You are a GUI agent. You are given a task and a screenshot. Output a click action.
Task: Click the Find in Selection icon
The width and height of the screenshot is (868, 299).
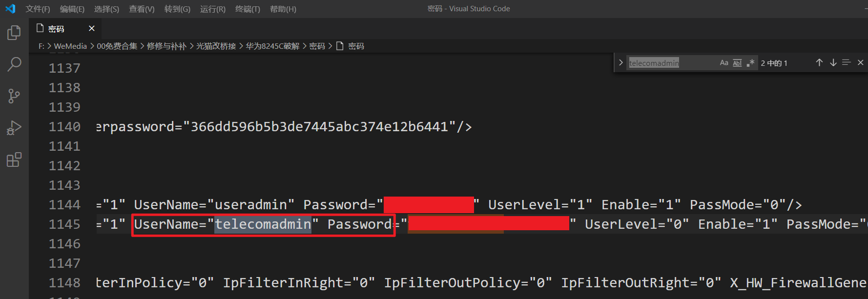(x=847, y=62)
